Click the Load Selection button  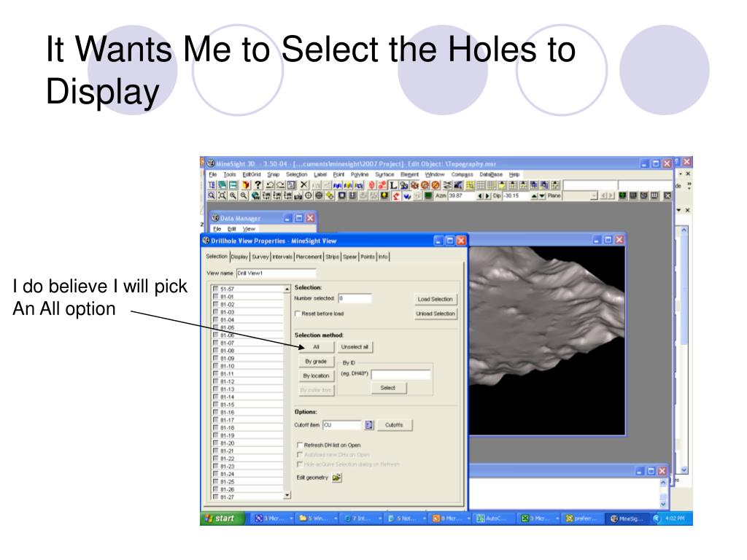pos(436,299)
